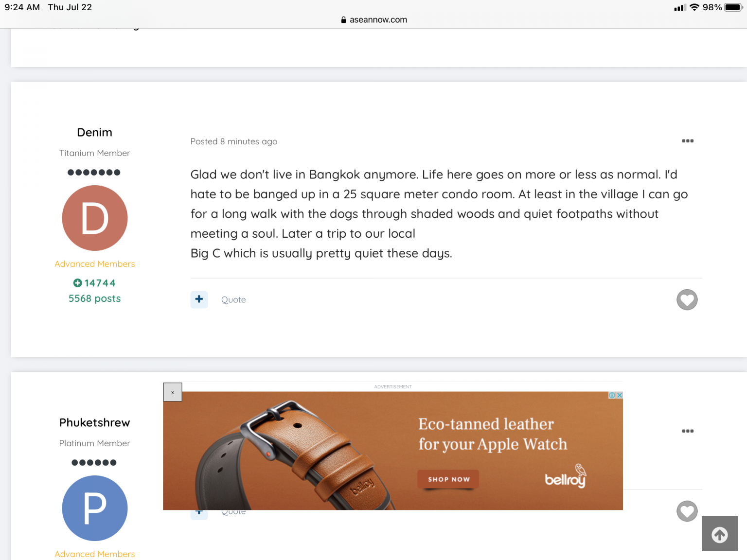Viewport: 747px width, 560px height.
Task: Click the heart reaction on Denim's post
Action: [687, 299]
